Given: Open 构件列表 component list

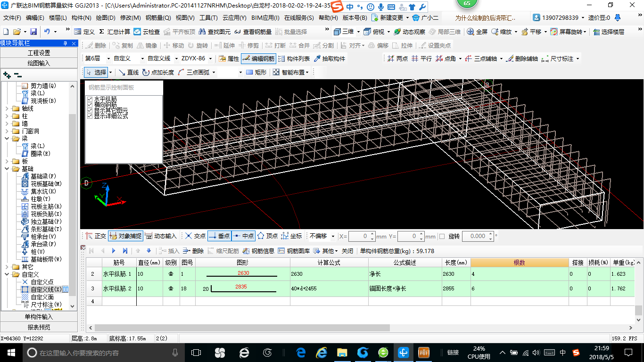Looking at the screenshot, I should 294,58.
